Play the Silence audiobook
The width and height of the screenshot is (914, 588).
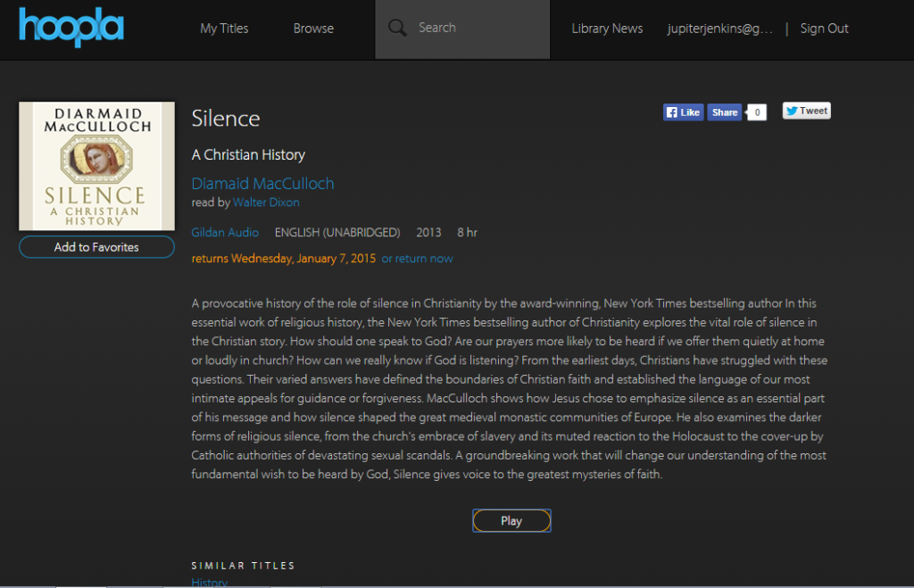tap(511, 520)
